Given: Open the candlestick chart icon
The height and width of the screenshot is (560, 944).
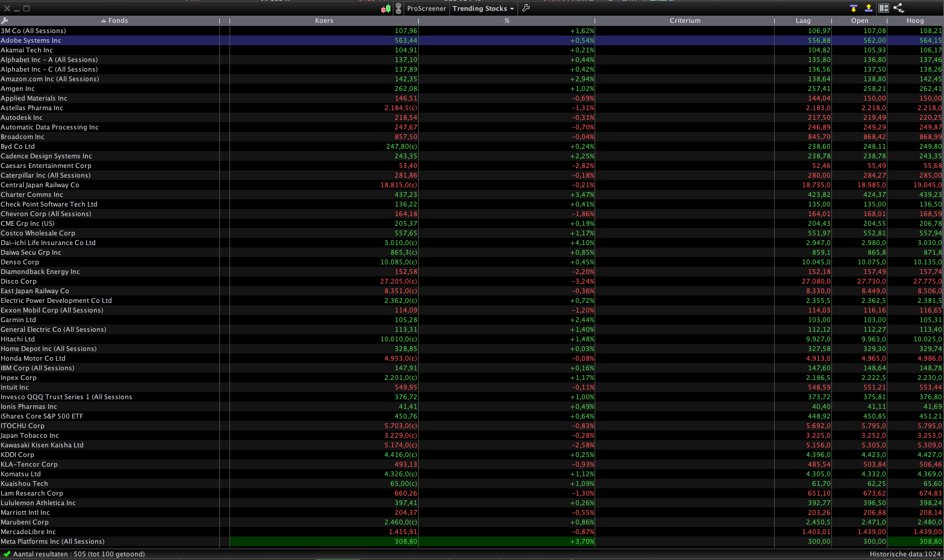Looking at the screenshot, I should coord(386,8).
